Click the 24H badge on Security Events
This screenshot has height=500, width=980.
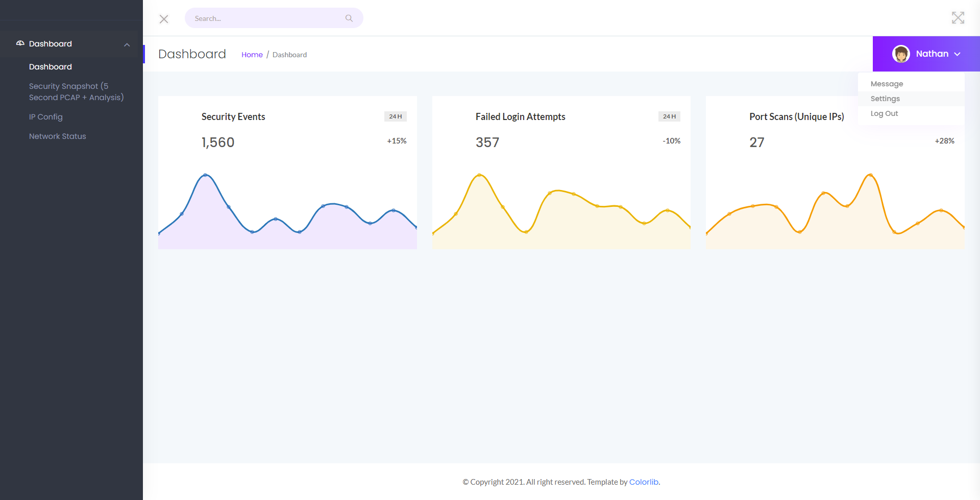click(x=395, y=116)
